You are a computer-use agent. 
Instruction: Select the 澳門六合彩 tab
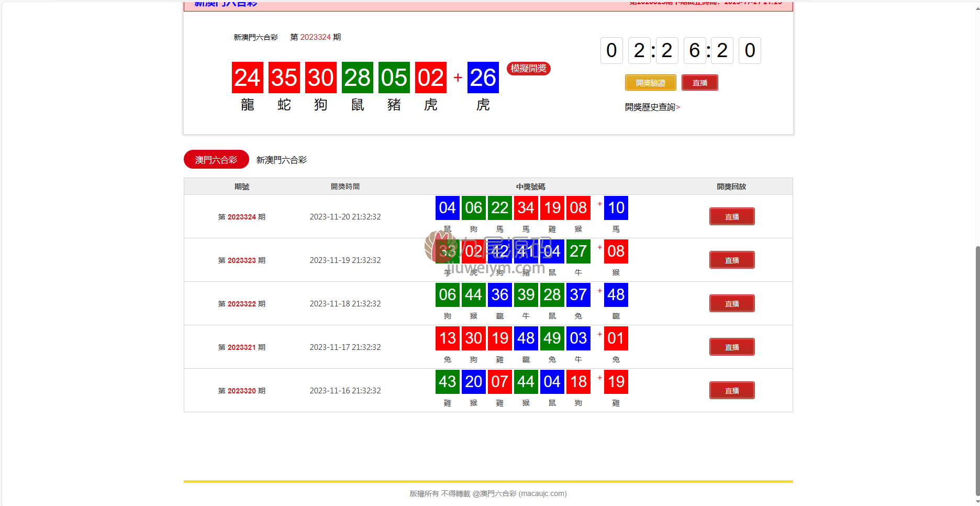click(216, 160)
